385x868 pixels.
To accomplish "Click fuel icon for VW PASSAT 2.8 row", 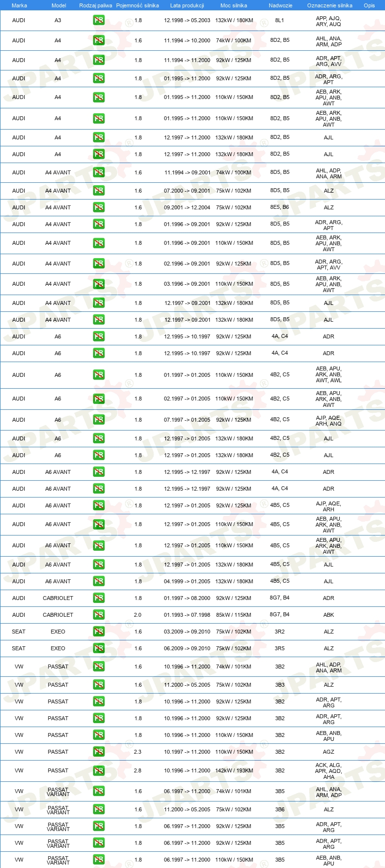I will point(98,770).
